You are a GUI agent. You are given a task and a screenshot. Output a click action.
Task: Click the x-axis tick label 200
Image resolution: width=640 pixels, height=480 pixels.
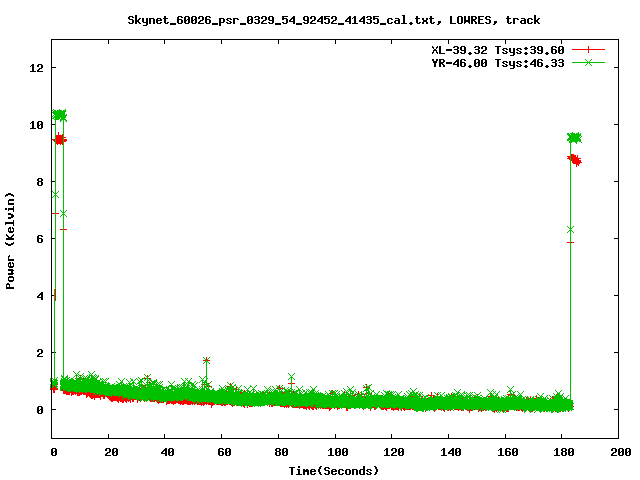pos(621,452)
